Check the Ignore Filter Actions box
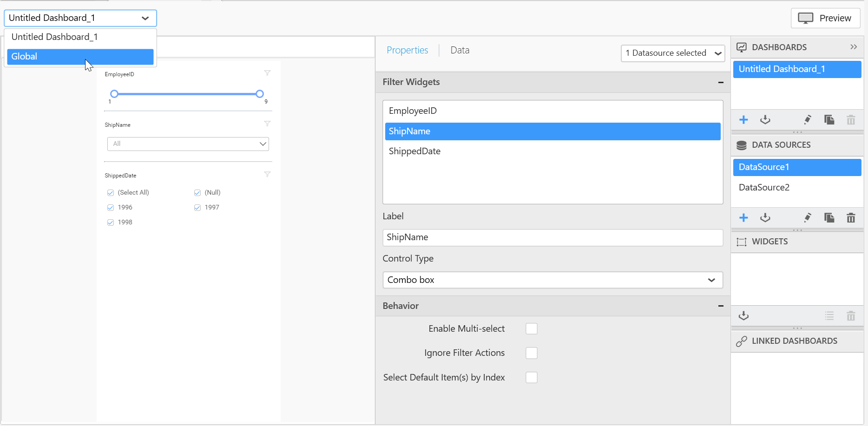 click(x=532, y=353)
